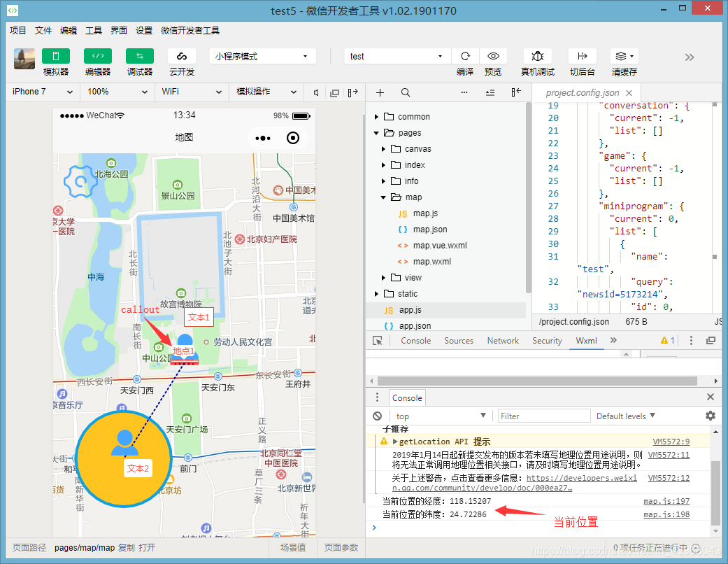This screenshot has height=564, width=728.
Task: Click the 编译 compile refresh icon
Action: [465, 56]
